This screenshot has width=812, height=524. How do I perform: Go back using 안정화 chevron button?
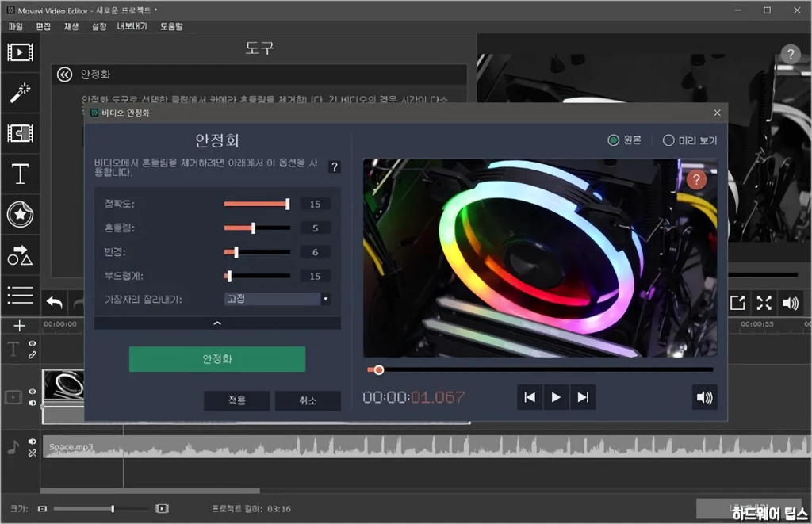64,75
